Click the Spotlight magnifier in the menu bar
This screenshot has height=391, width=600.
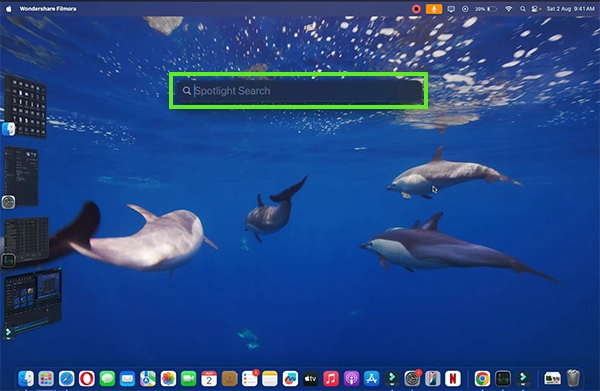[x=523, y=9]
